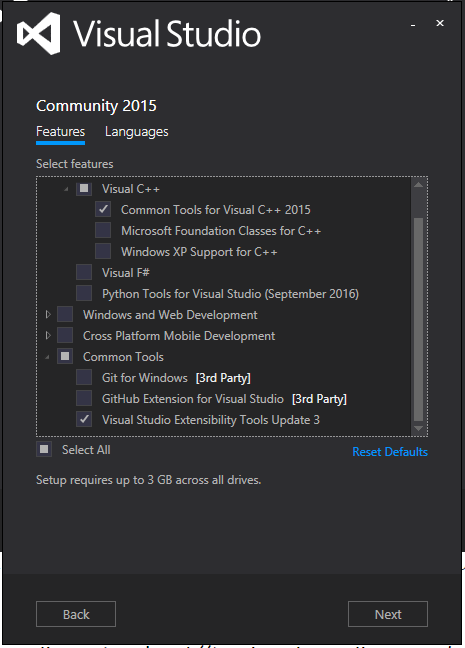
Task: Check GitHub Extension for Visual Studio
Action: click(x=84, y=399)
